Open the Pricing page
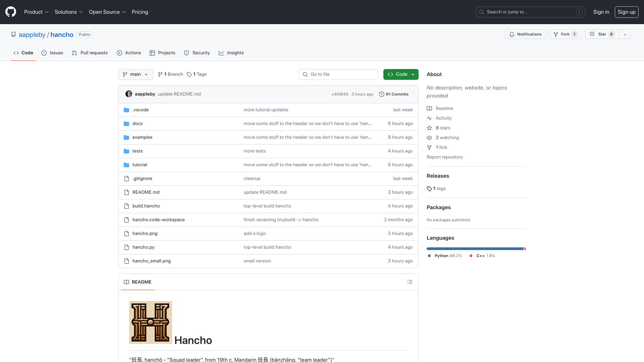This screenshot has width=644, height=362. (140, 12)
